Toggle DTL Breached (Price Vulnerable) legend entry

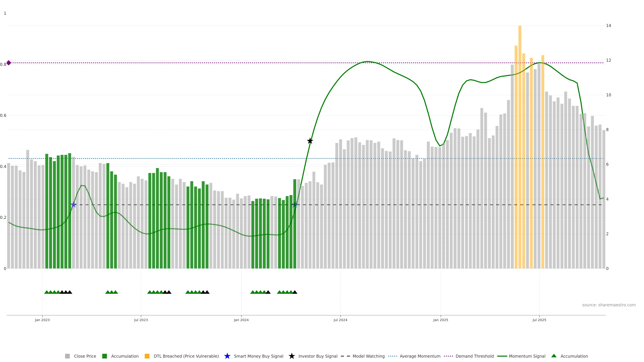[x=182, y=356]
